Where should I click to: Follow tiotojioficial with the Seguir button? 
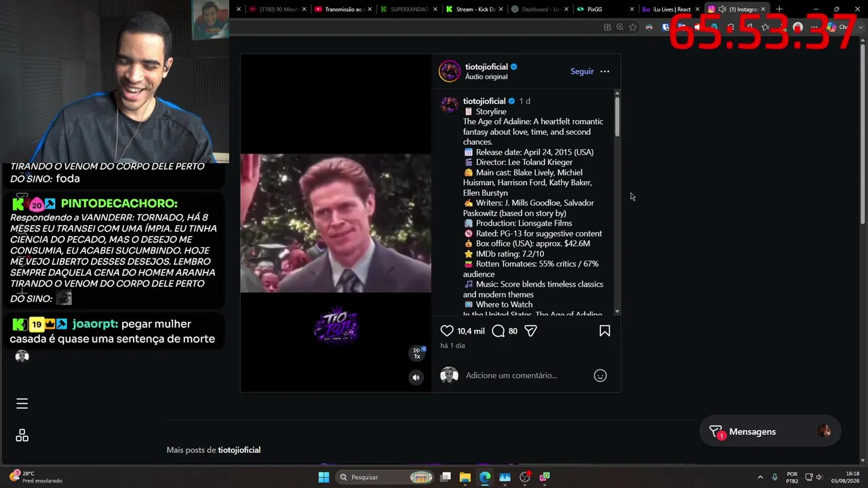tap(582, 71)
